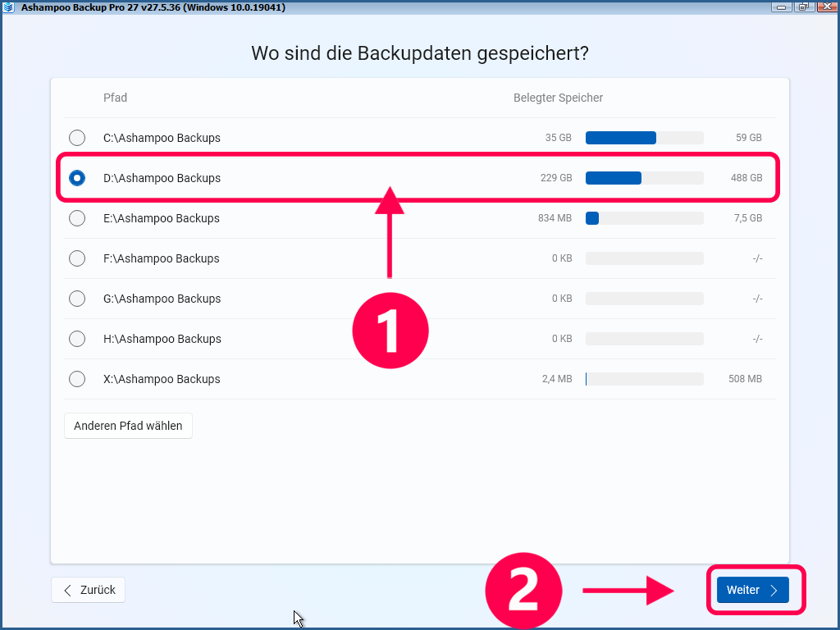Click the Weiter button
The image size is (840, 630).
[x=753, y=590]
